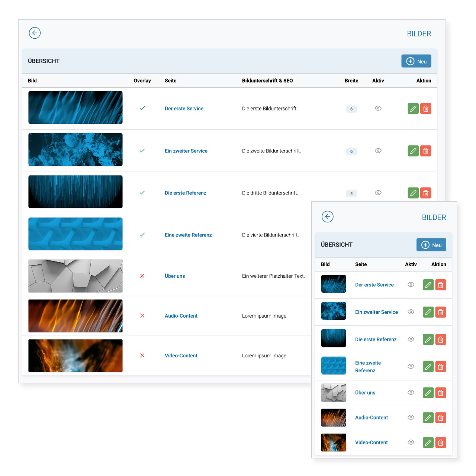Toggle visibility eye for Der erste Service in large table

pyautogui.click(x=378, y=108)
